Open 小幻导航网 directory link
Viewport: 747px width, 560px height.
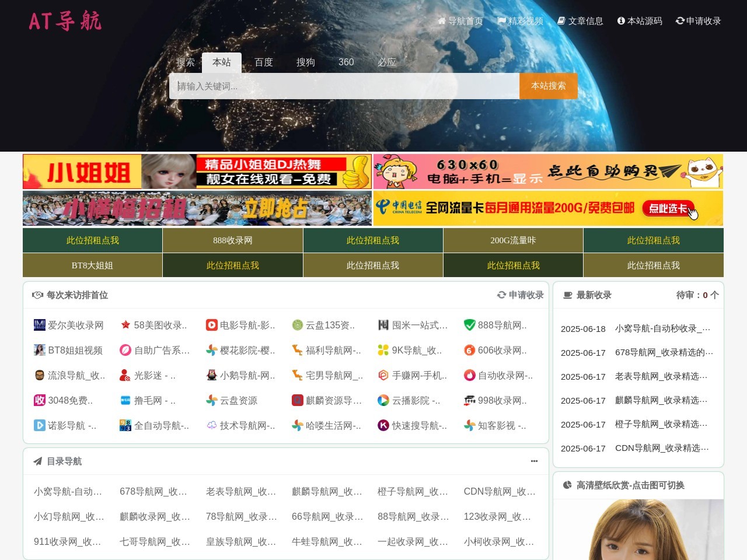[69, 517]
